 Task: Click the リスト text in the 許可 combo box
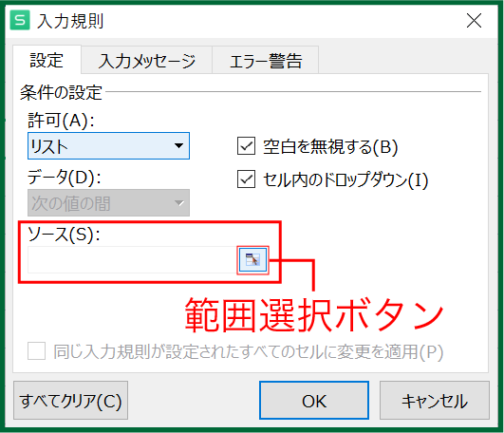point(48,146)
